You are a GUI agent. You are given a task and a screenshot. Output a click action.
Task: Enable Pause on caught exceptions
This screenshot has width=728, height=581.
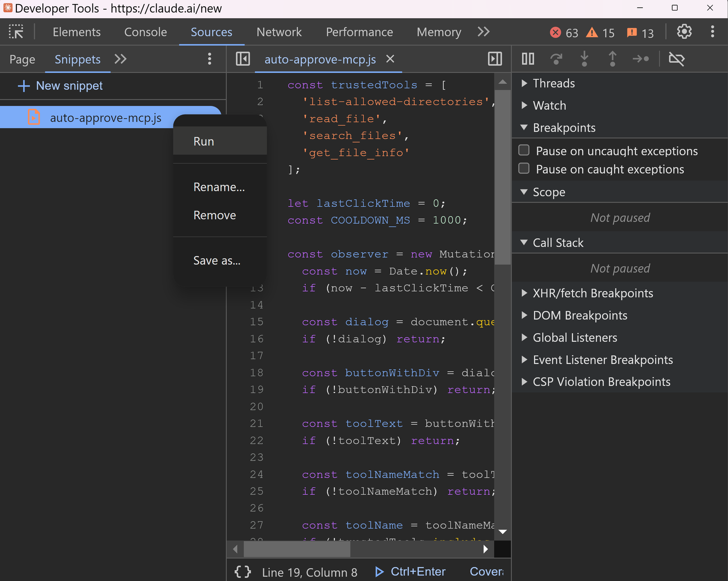(x=524, y=168)
